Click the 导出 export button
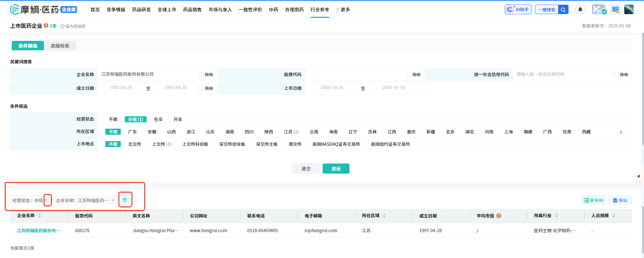The height and width of the screenshot is (258, 644). 620,200
